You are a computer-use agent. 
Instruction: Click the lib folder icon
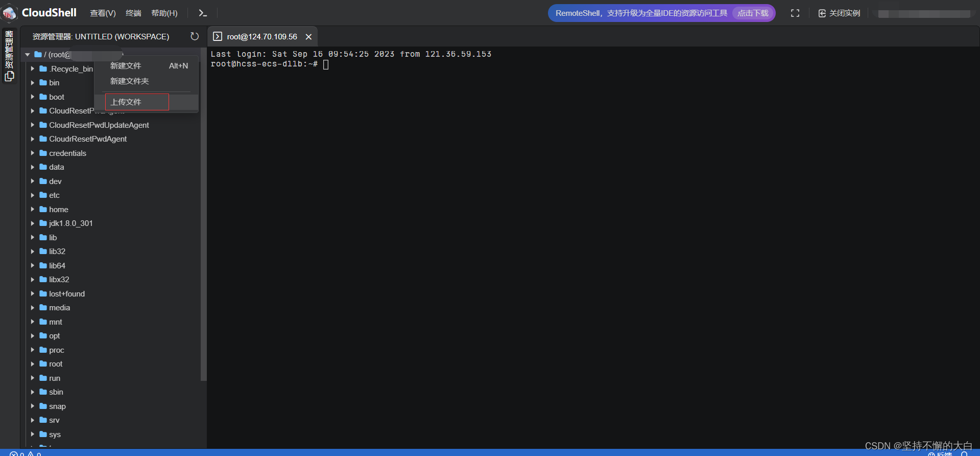43,237
